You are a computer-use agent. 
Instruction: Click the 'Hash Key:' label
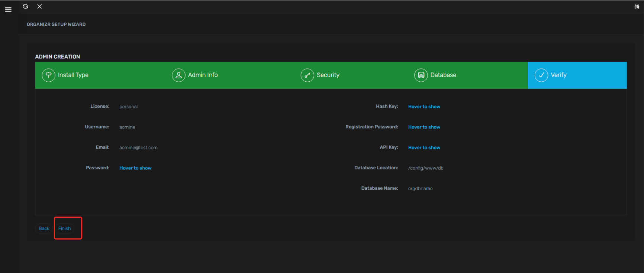coord(387,106)
